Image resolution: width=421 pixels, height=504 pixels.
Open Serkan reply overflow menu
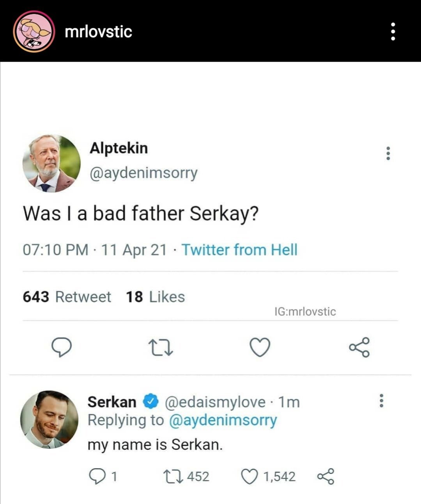(381, 400)
